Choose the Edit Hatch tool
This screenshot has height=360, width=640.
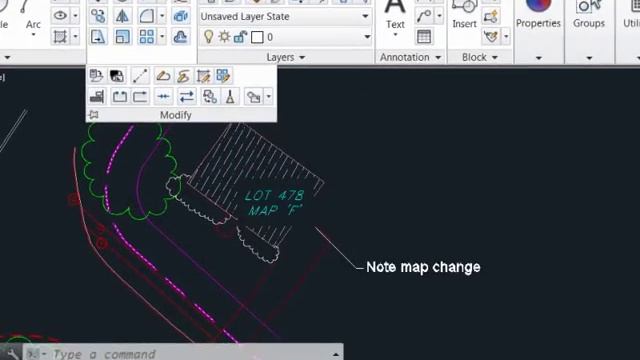click(203, 76)
